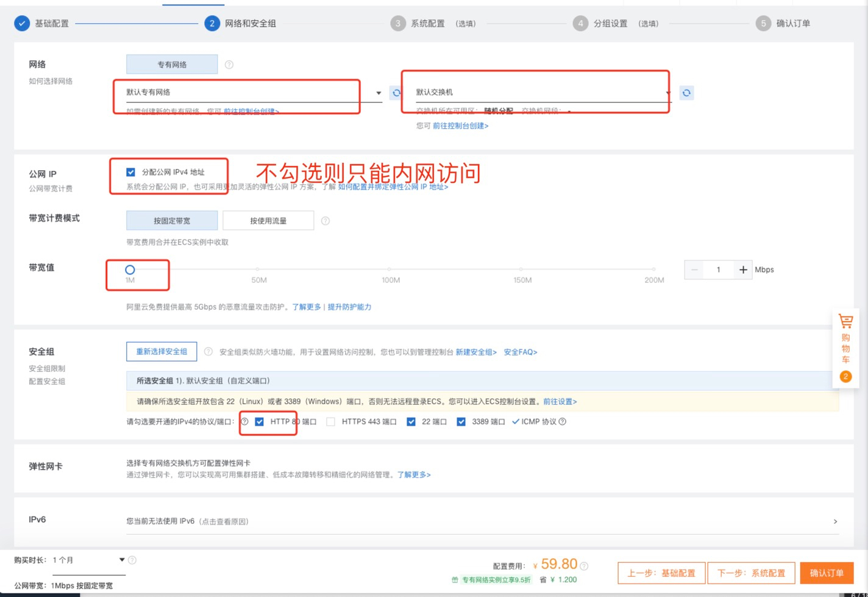Click the bandwidth slider handle at 1M
The width and height of the screenshot is (868, 597).
pos(130,270)
